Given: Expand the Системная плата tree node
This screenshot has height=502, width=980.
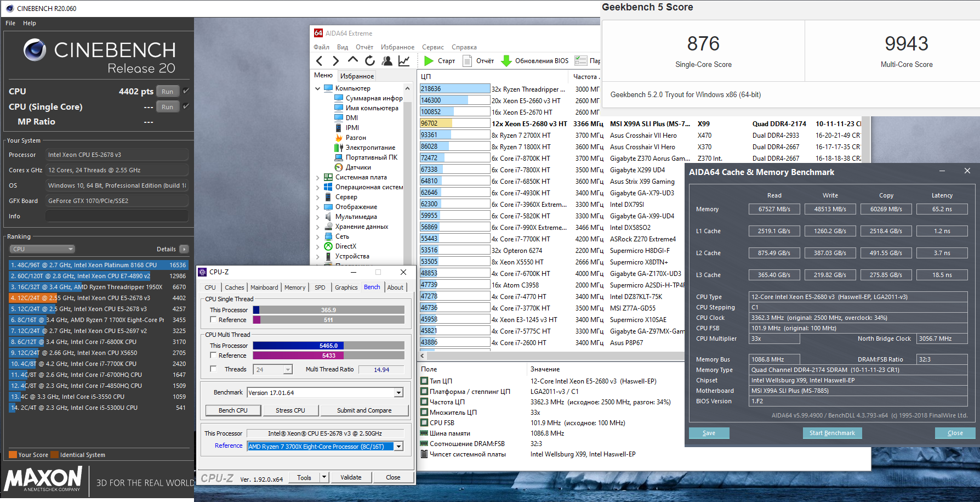Looking at the screenshot, I should click(318, 177).
